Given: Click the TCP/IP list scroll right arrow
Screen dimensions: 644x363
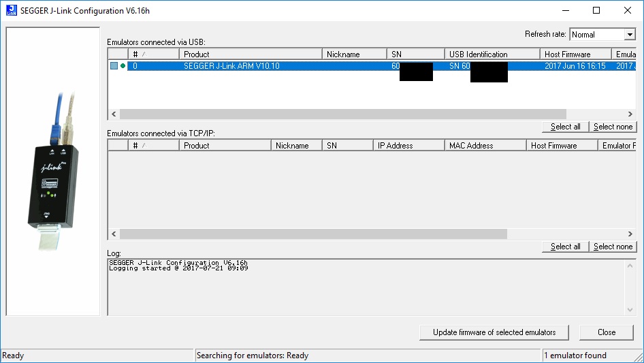Looking at the screenshot, I should 630,234.
